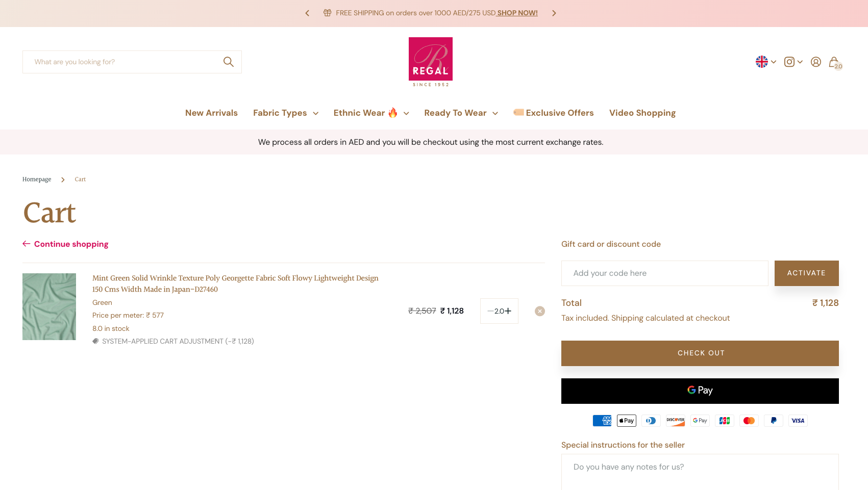Click the PayPal payment icon
Viewport: 868px width, 490px height.
click(774, 421)
